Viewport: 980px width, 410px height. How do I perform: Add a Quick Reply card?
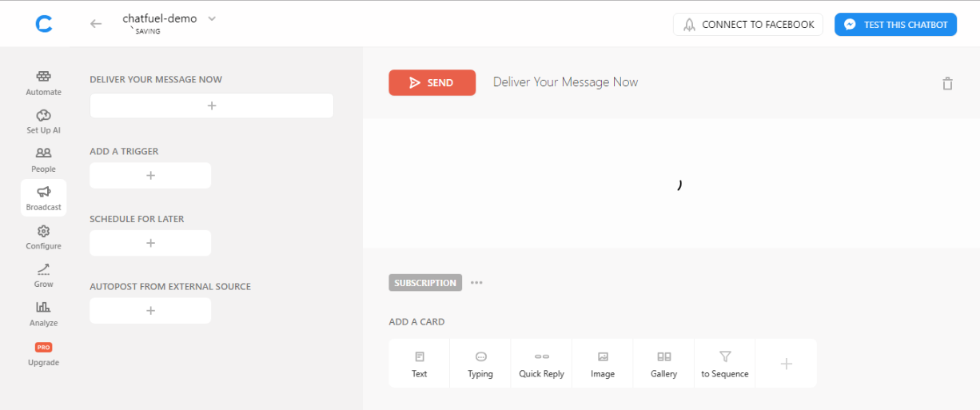point(541,364)
